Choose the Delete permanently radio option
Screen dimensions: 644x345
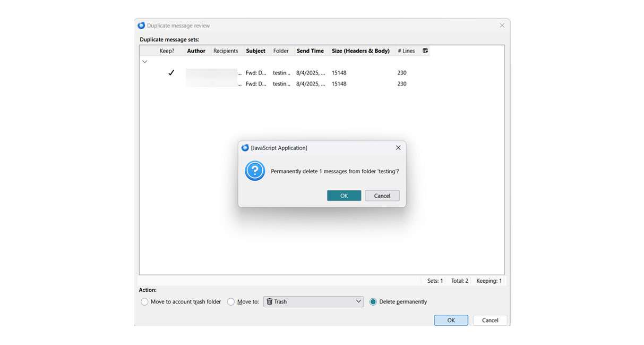373,302
